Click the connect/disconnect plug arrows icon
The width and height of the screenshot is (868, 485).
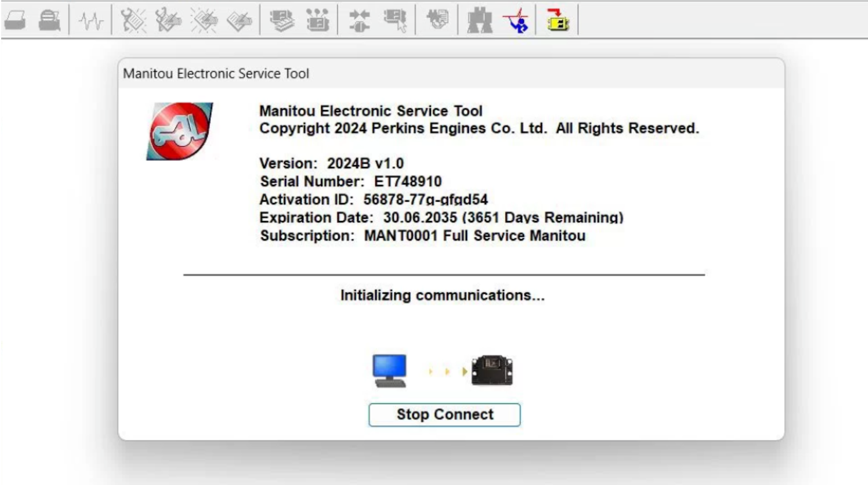click(x=360, y=21)
